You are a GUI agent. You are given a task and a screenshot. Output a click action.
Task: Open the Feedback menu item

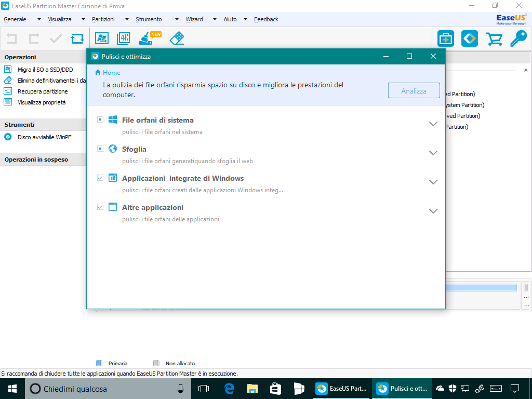pyautogui.click(x=267, y=19)
